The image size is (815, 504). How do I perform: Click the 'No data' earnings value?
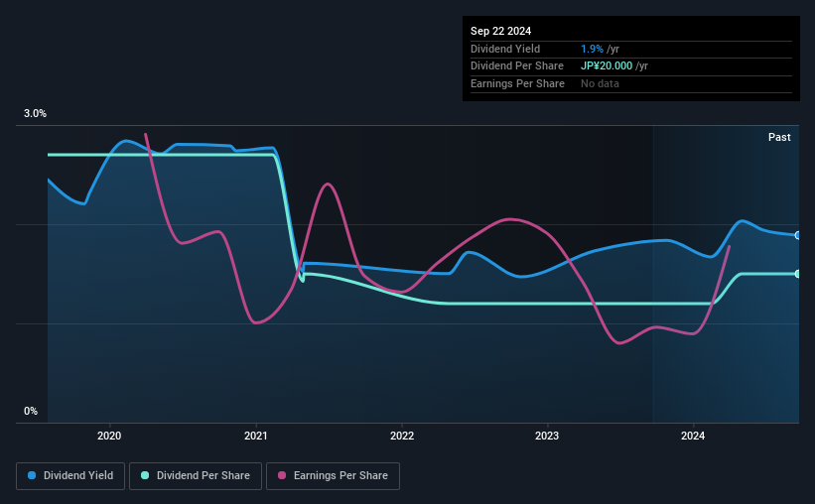click(600, 83)
